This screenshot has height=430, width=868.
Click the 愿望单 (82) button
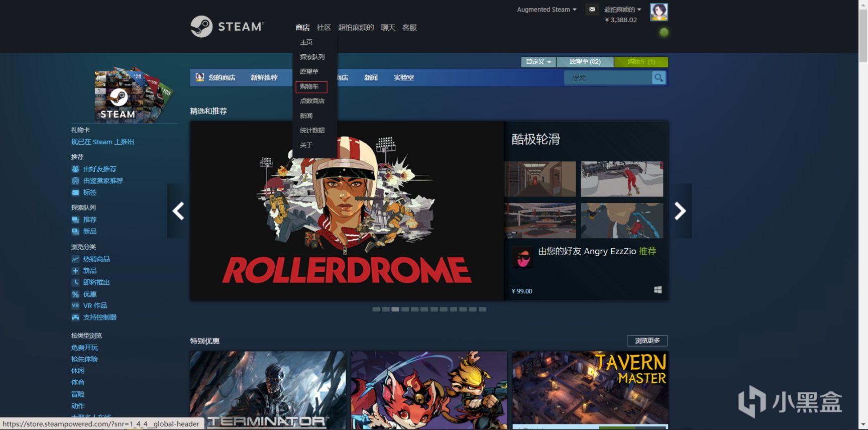[585, 62]
